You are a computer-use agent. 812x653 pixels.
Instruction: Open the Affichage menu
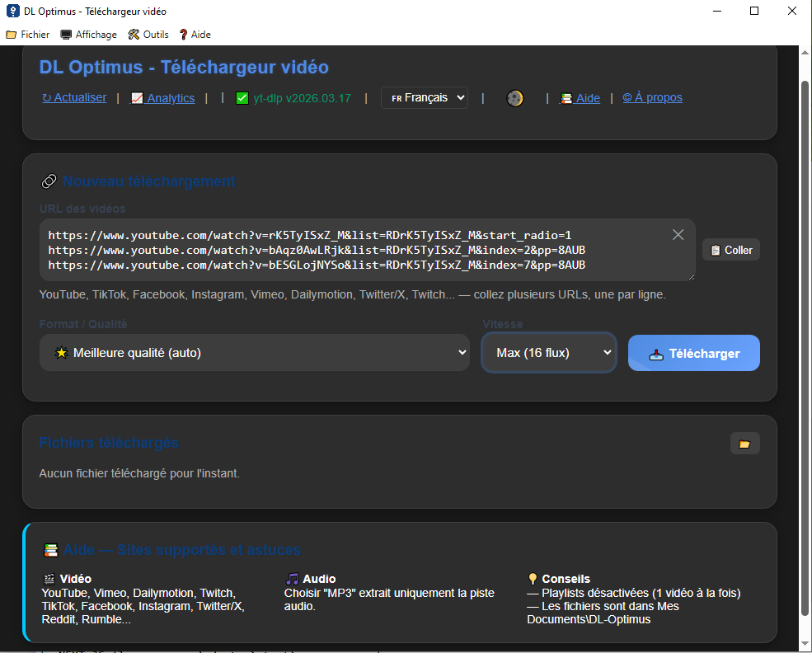88,35
